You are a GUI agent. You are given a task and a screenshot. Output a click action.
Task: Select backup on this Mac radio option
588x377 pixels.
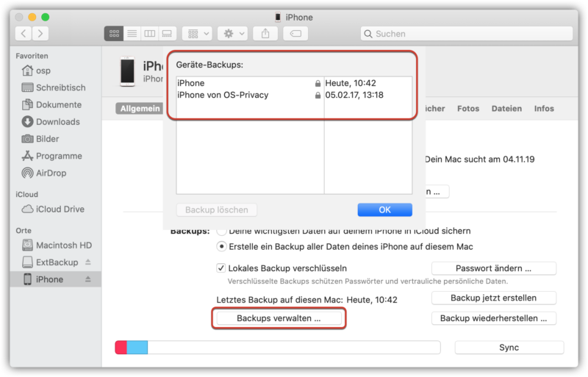coord(222,246)
